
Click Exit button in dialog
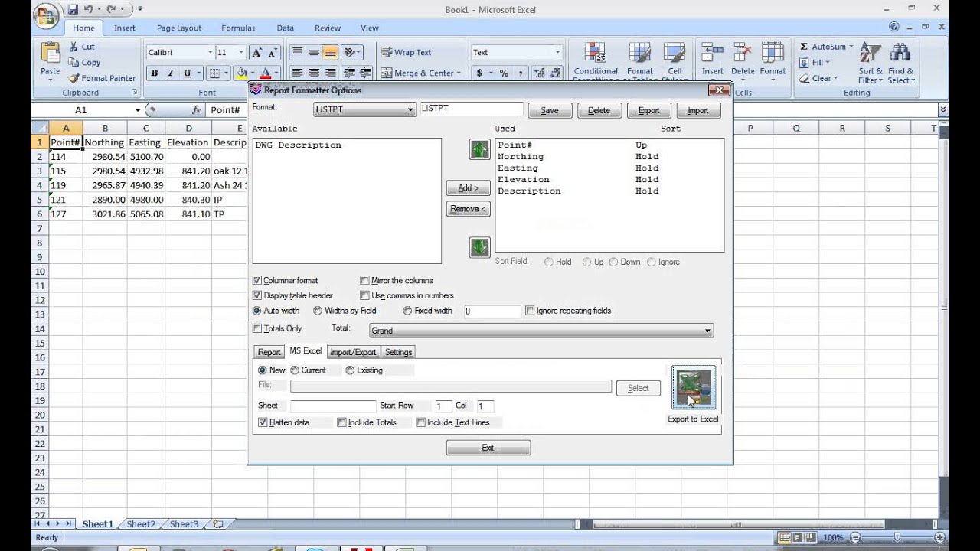488,448
